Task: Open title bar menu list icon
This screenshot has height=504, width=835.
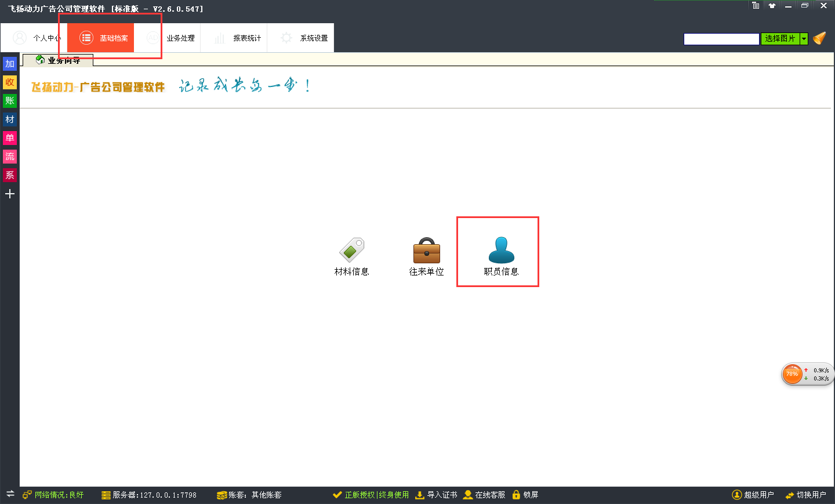Action: [756, 6]
